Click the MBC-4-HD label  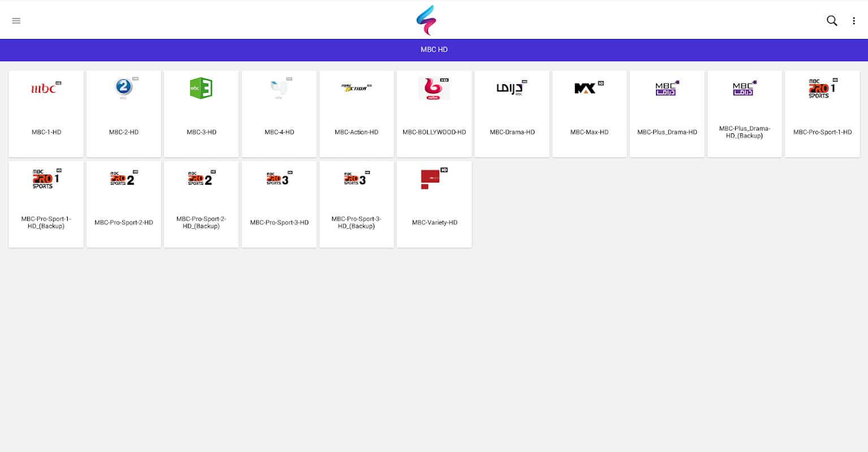tap(279, 132)
